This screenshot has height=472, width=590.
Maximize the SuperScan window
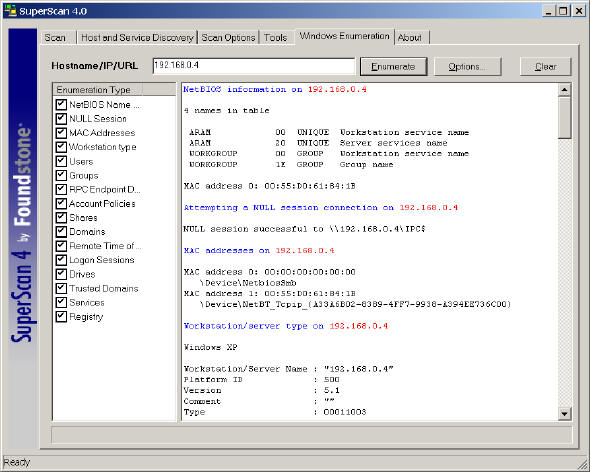tap(563, 11)
